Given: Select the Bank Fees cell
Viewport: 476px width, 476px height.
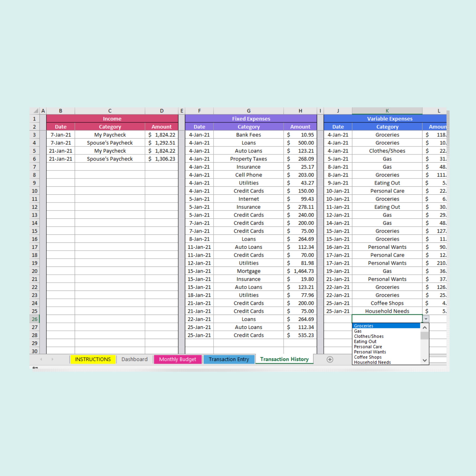Looking at the screenshot, I should pyautogui.click(x=249, y=135).
